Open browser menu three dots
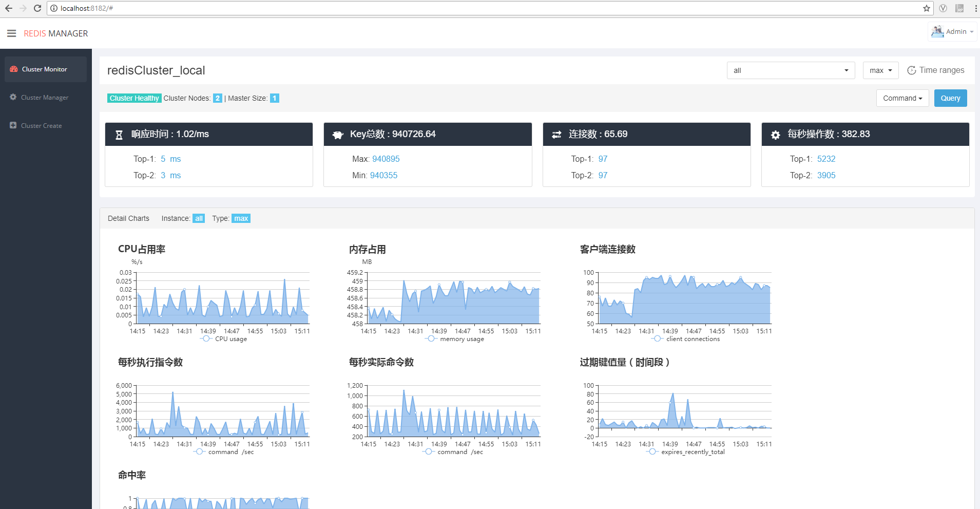This screenshot has width=980, height=509. 975,8
